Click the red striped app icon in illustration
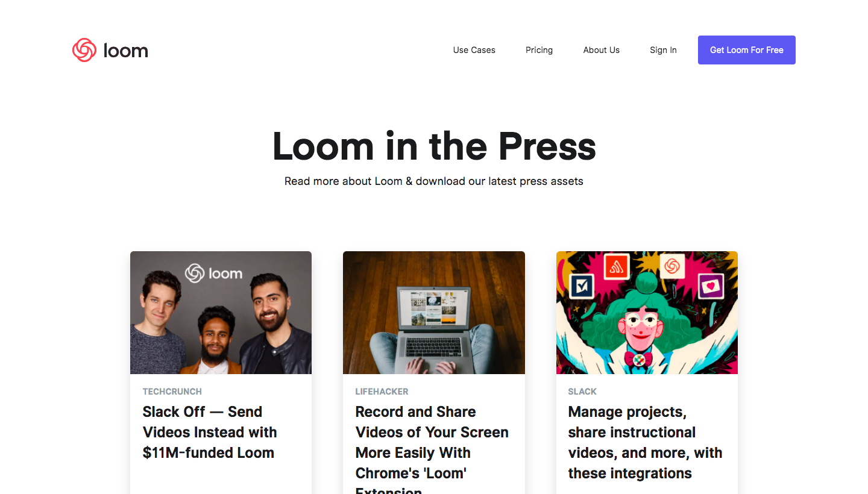 pos(616,267)
